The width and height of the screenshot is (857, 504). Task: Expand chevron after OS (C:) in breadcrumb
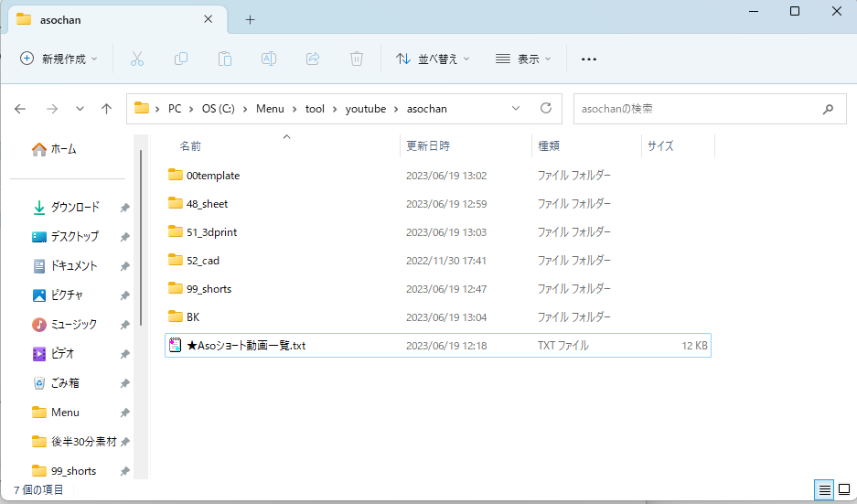pos(245,109)
